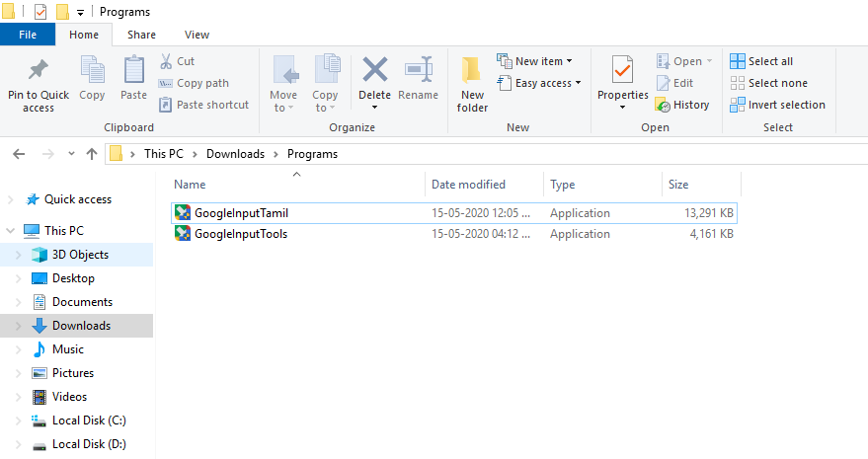Click the Back navigation arrow
868x459 pixels.
pyautogui.click(x=19, y=154)
